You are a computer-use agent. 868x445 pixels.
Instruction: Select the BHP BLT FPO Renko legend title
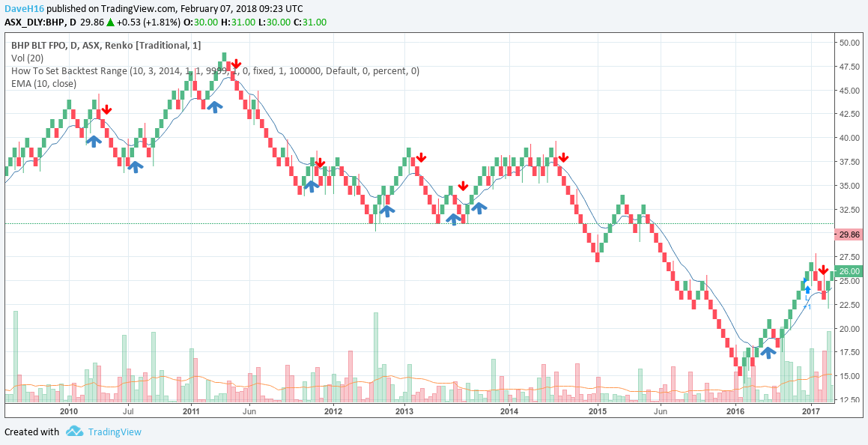(106, 46)
